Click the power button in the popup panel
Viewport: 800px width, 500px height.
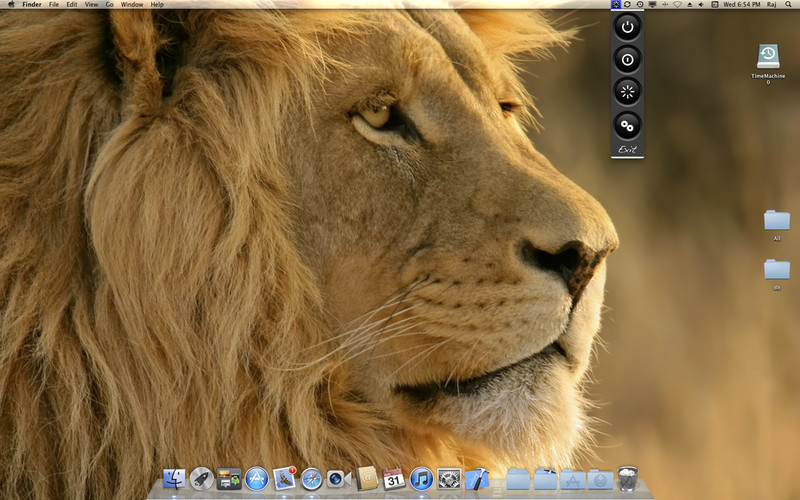(x=627, y=28)
